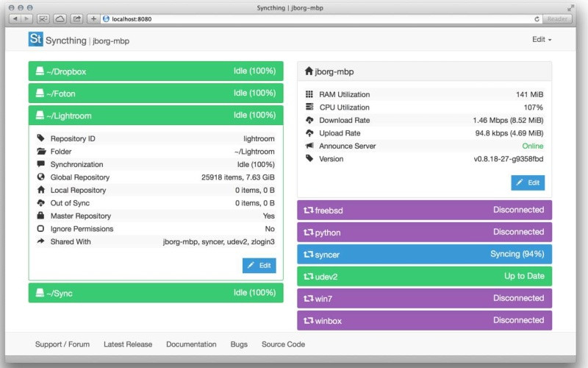The image size is (588, 368).
Task: Click the grid icon beside RAM Utilization
Action: click(x=309, y=94)
